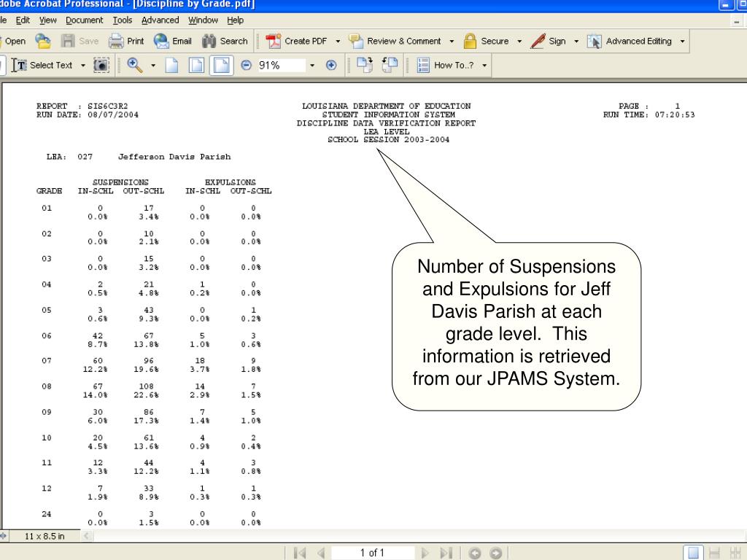The width and height of the screenshot is (747, 560).
Task: Rotate the page counterclockwise
Action: tap(390, 65)
